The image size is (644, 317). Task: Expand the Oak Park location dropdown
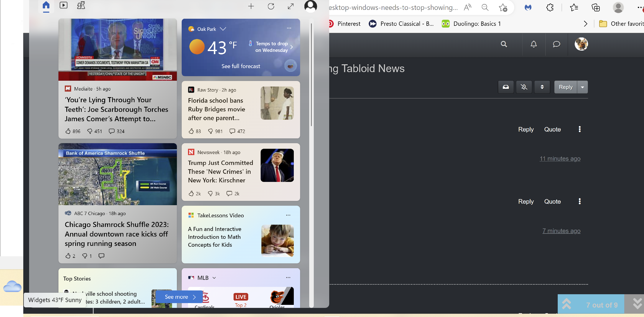tap(223, 29)
